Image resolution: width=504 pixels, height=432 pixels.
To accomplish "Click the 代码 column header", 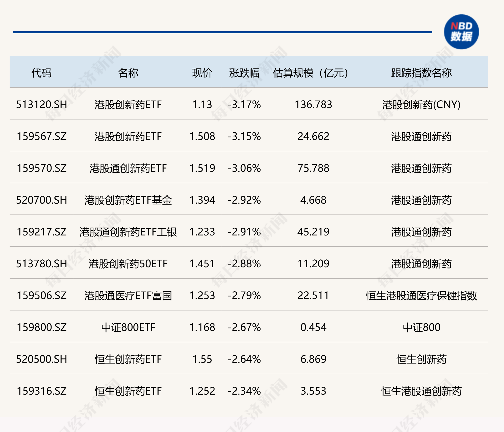I will 41,73.
